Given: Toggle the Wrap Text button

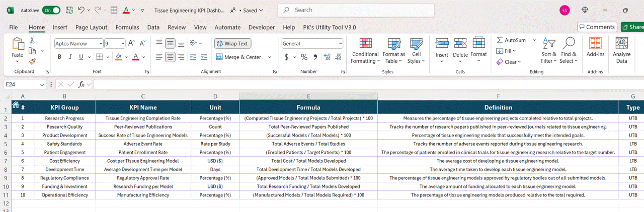Looking at the screenshot, I should coord(232,44).
